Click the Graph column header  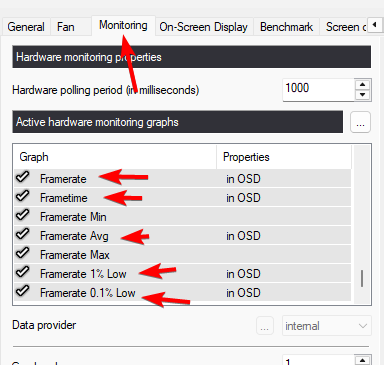115,157
